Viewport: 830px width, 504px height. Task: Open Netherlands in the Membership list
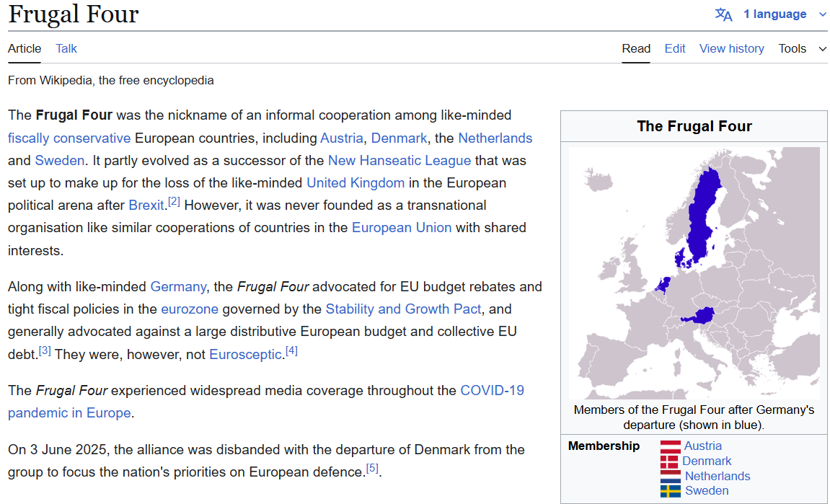(x=718, y=476)
